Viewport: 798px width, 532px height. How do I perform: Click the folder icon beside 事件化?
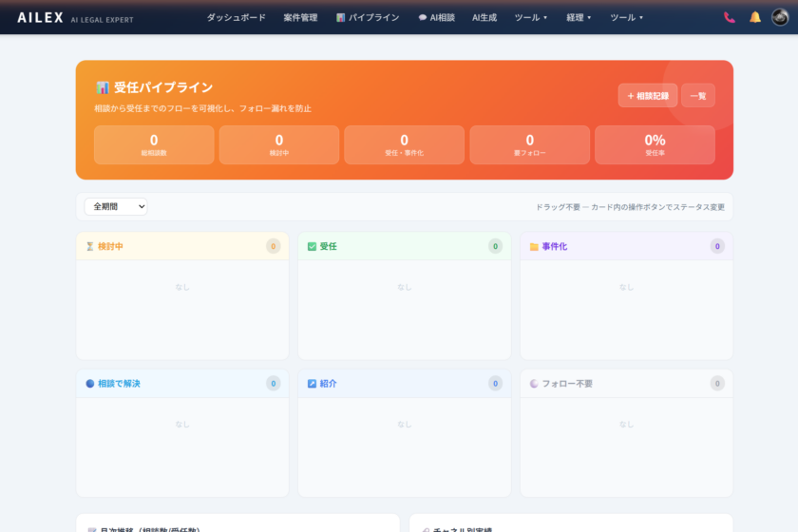534,247
